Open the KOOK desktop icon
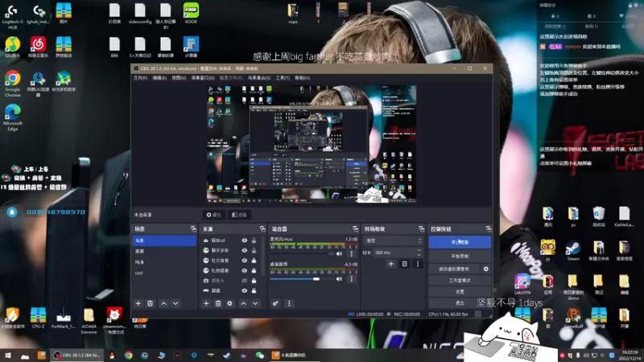 tap(191, 13)
